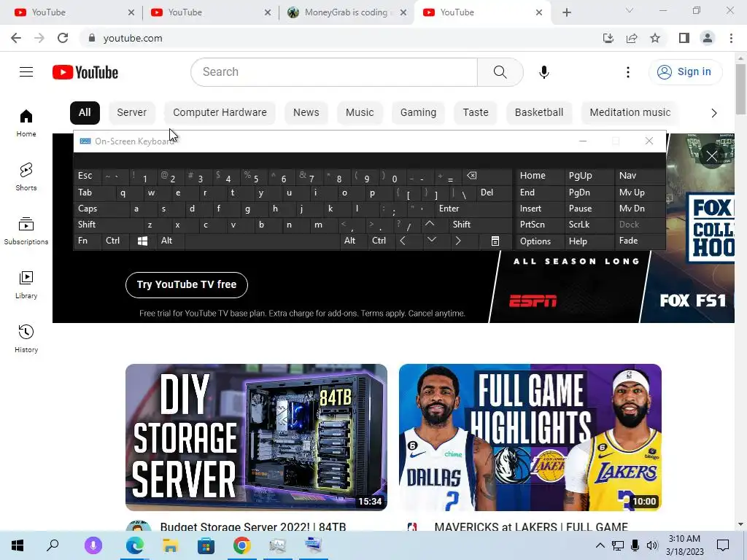Toggle Nav mode on On-Screen Keyboard
The width and height of the screenshot is (747, 560).
(640, 176)
